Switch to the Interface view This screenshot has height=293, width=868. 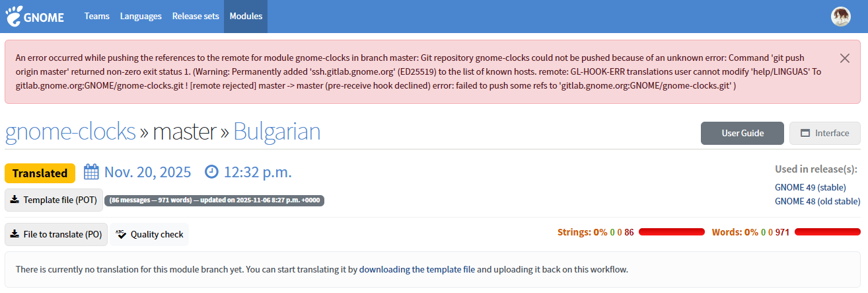[x=824, y=133]
